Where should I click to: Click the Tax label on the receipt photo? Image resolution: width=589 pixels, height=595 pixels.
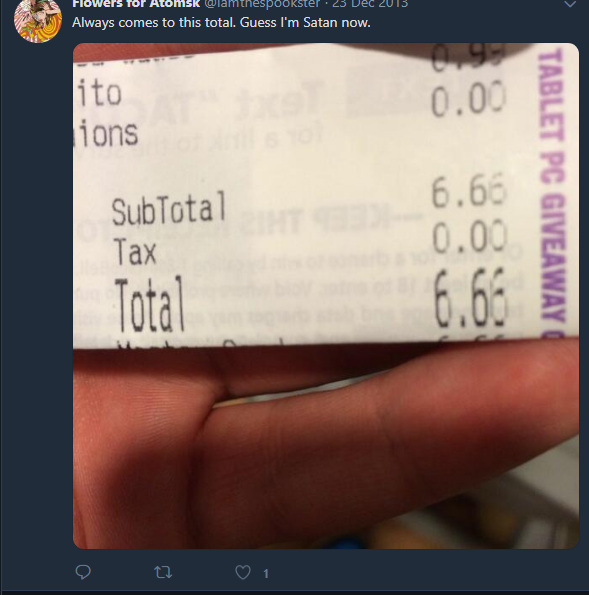135,250
